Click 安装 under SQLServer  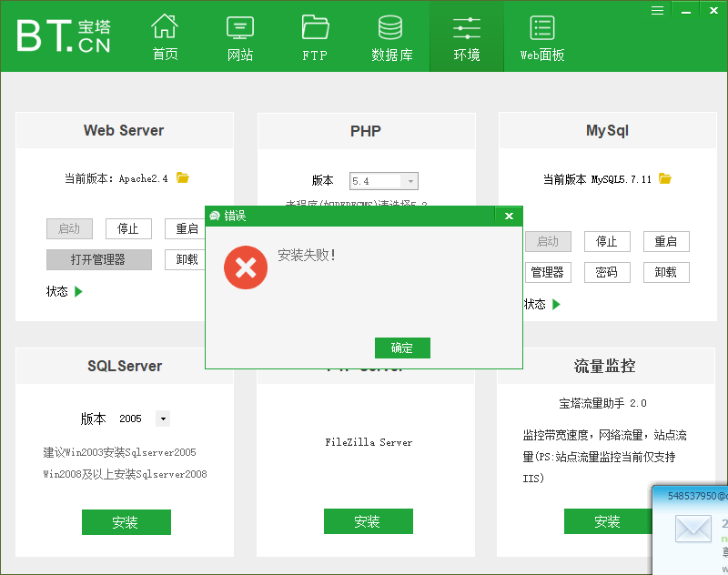(x=126, y=522)
